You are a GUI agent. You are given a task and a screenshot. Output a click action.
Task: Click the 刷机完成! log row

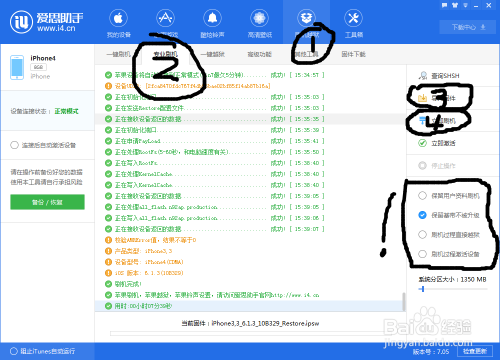pos(250,284)
